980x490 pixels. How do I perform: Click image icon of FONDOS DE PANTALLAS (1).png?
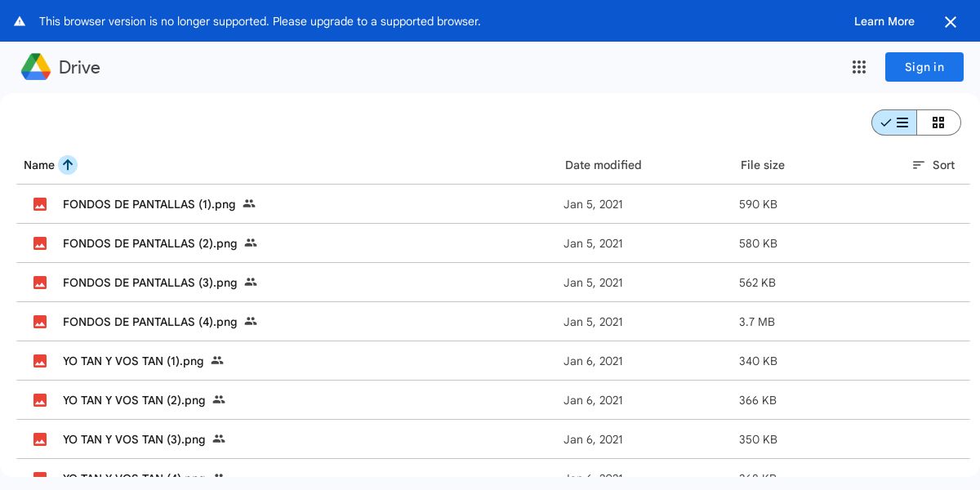click(40, 204)
